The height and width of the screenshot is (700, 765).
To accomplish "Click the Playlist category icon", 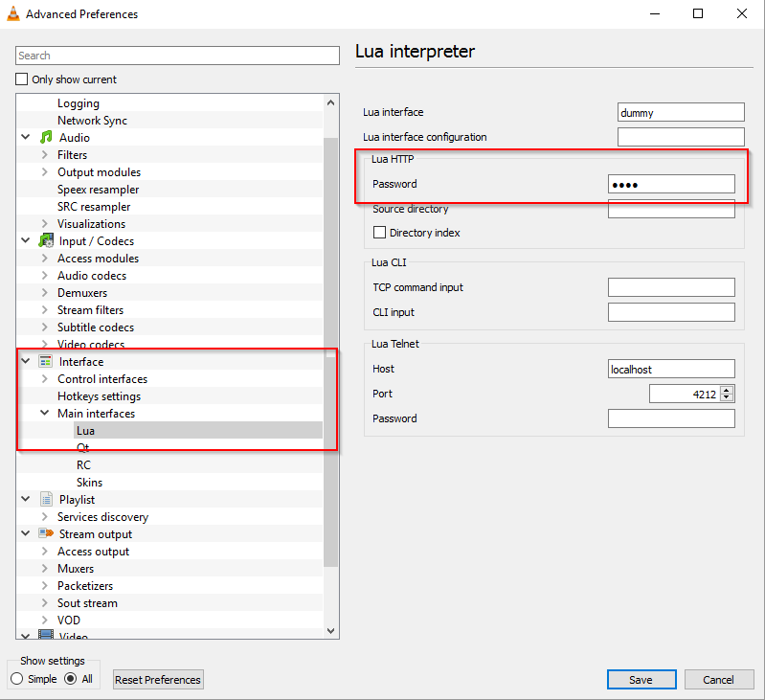I will point(46,500).
